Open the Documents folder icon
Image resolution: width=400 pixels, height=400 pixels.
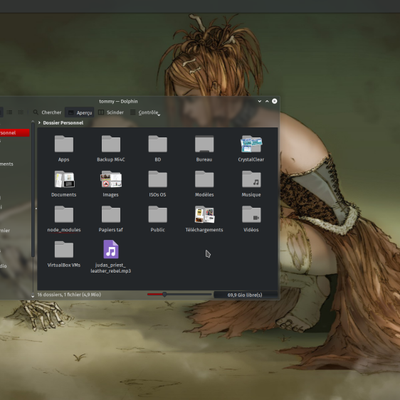coord(64,179)
